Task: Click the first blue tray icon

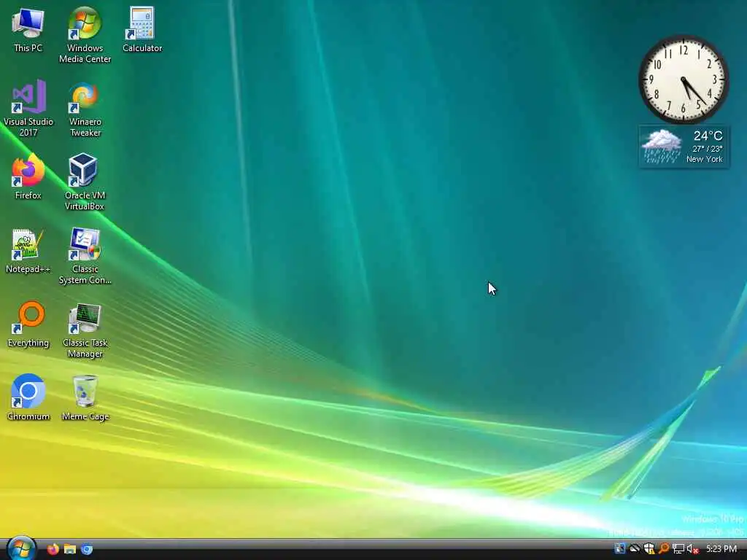Action: coord(619,548)
